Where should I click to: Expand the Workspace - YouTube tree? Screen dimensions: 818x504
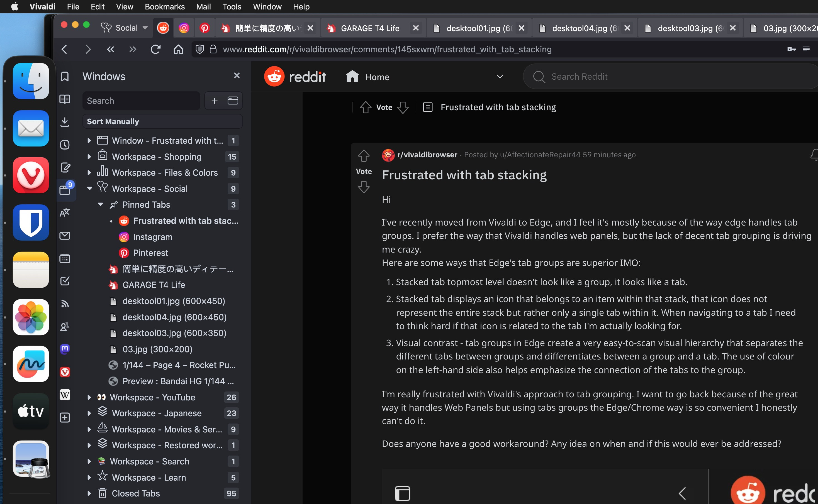89,397
